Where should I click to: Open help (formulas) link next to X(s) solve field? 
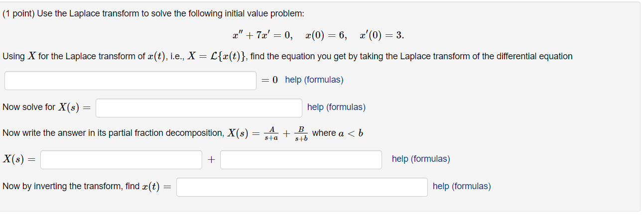pyautogui.click(x=336, y=107)
